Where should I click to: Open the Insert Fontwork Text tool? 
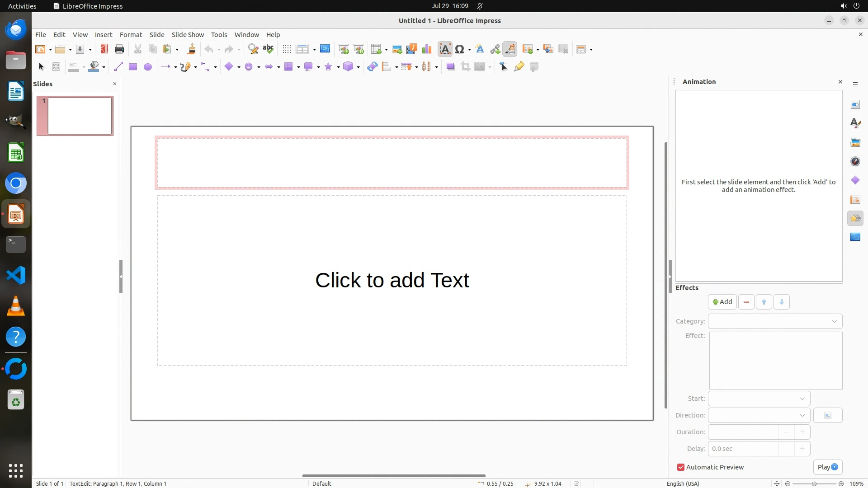pos(480,49)
